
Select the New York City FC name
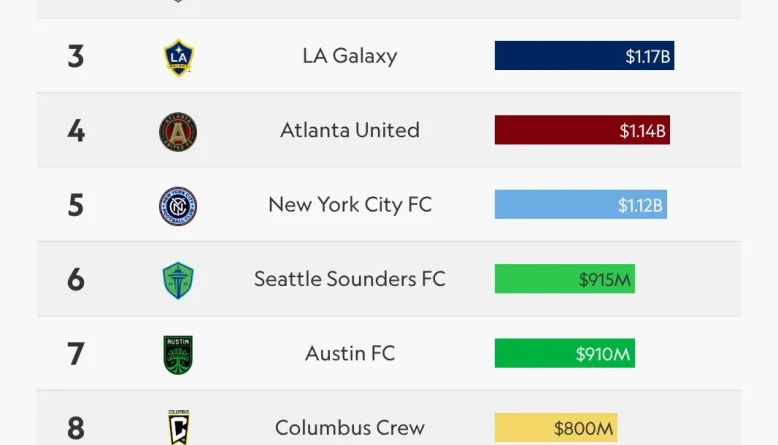coord(350,205)
